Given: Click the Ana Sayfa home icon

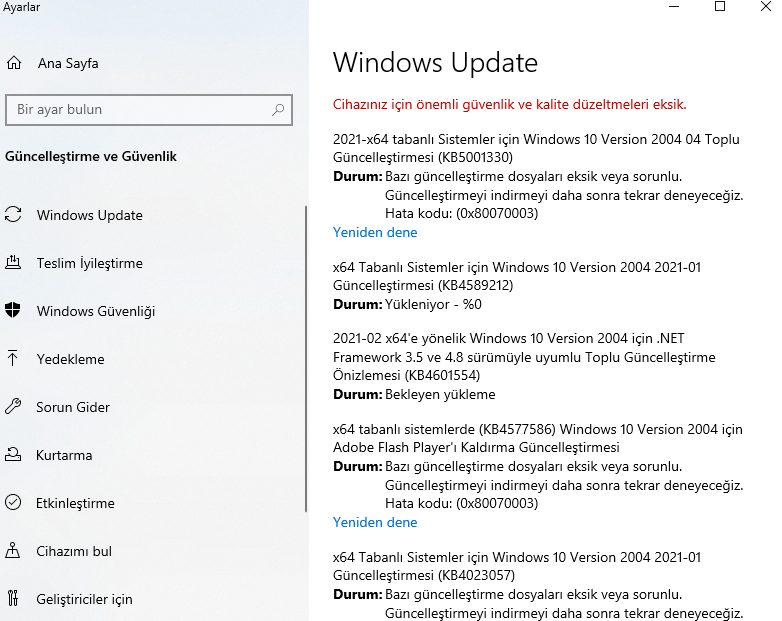Looking at the screenshot, I should pos(14,63).
